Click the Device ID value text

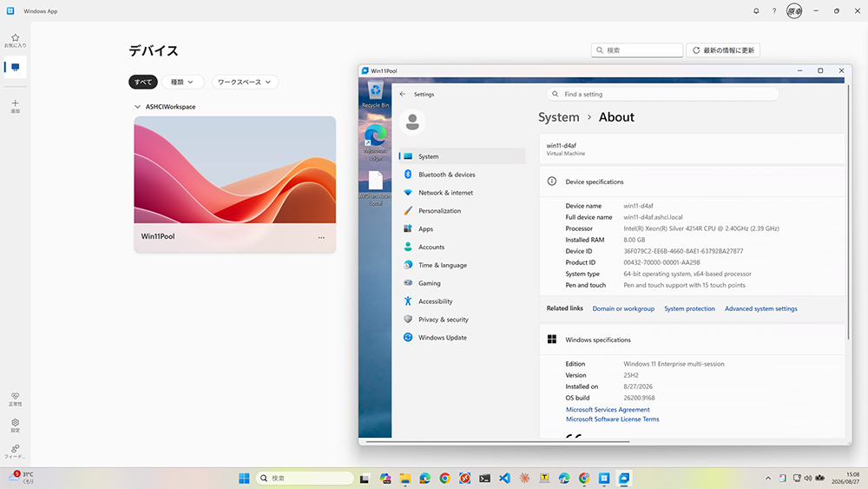(x=683, y=251)
